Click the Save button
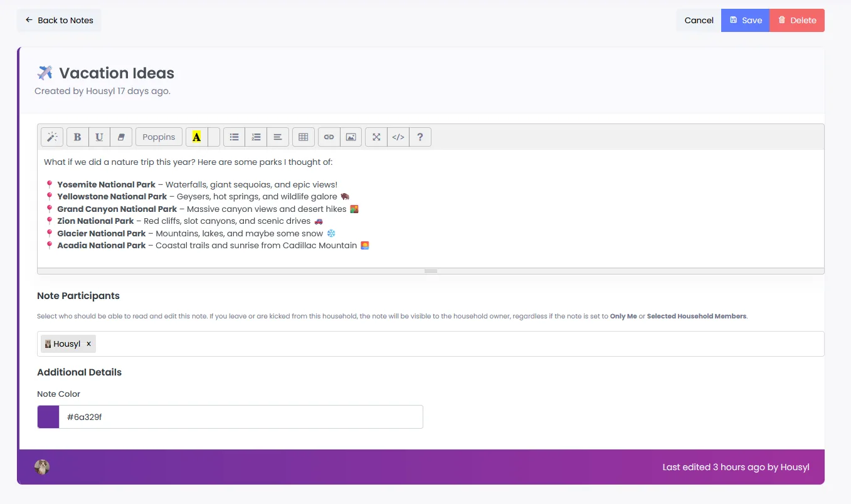851x504 pixels. tap(745, 20)
